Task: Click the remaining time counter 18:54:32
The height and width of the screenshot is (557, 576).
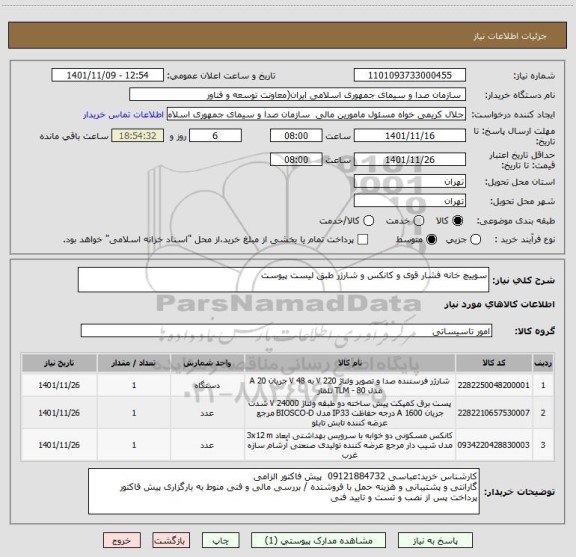Action: (138, 136)
